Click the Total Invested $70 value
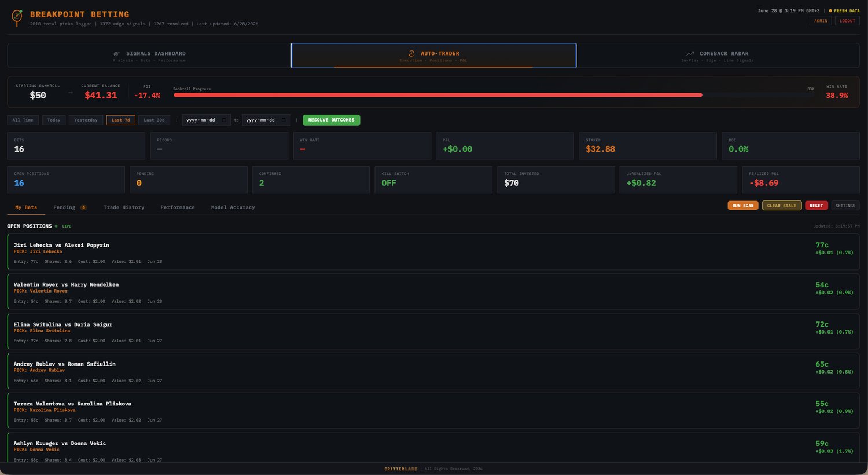 (x=512, y=183)
